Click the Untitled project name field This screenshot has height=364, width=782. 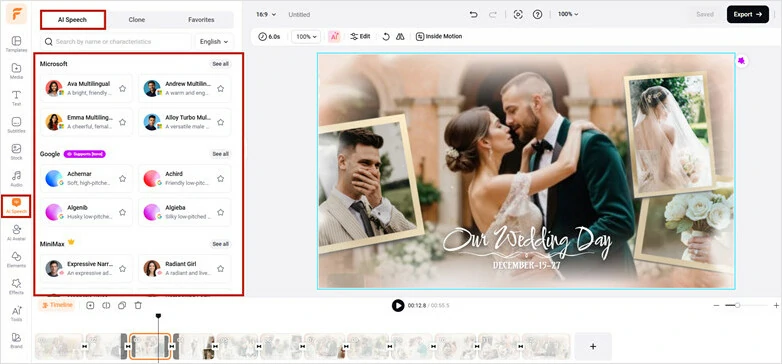pos(299,14)
